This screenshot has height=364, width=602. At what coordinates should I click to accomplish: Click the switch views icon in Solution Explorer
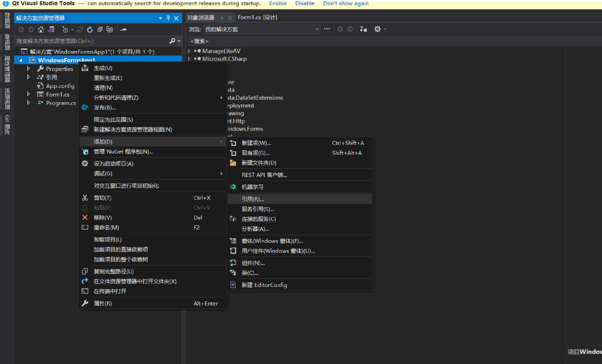pos(51,29)
